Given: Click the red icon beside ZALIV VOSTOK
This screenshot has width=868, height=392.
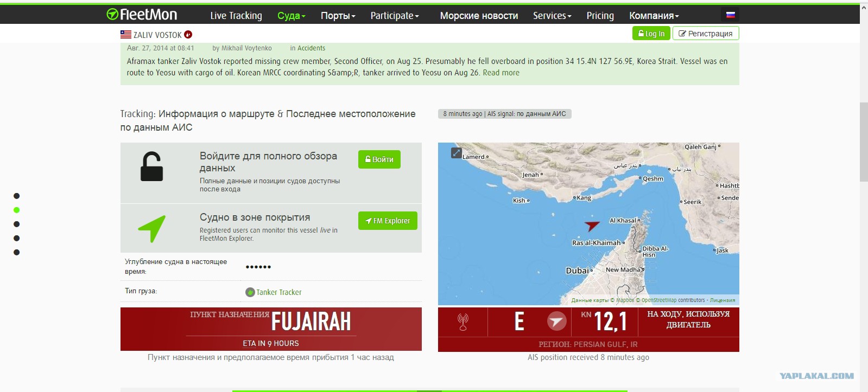Looking at the screenshot, I should [188, 35].
